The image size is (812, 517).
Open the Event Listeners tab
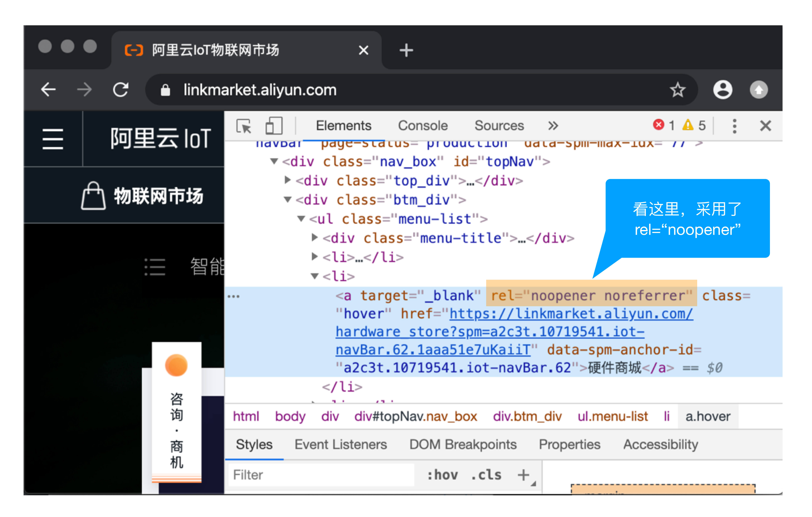click(341, 444)
